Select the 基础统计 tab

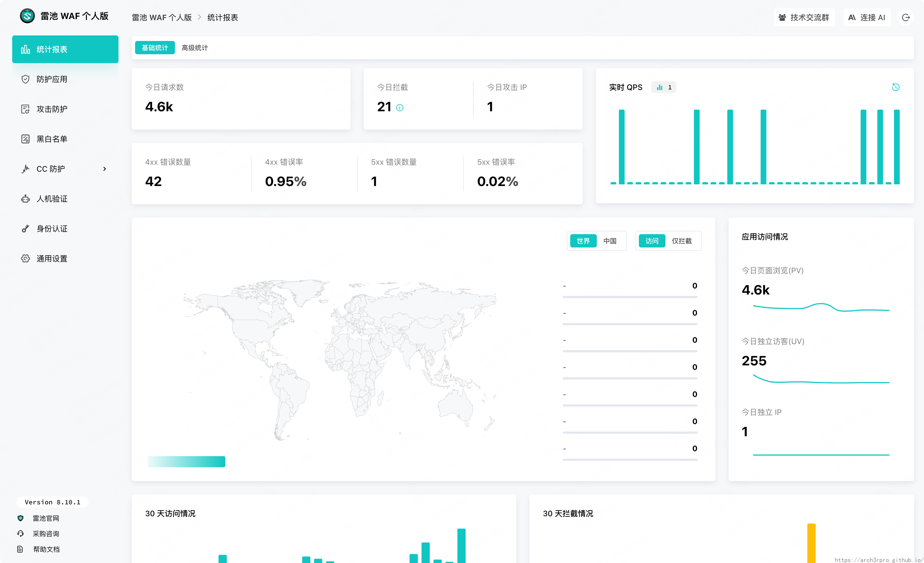[154, 48]
